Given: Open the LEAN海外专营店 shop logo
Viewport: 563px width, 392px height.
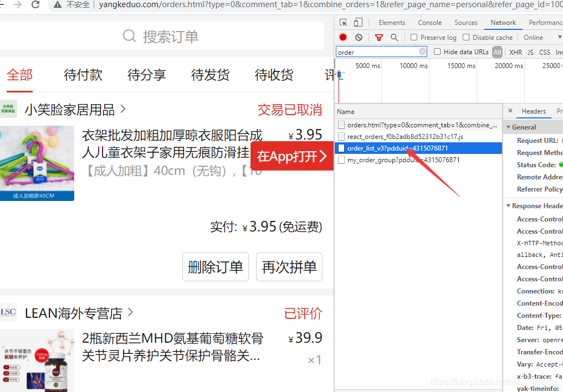Looking at the screenshot, I should (x=8, y=312).
